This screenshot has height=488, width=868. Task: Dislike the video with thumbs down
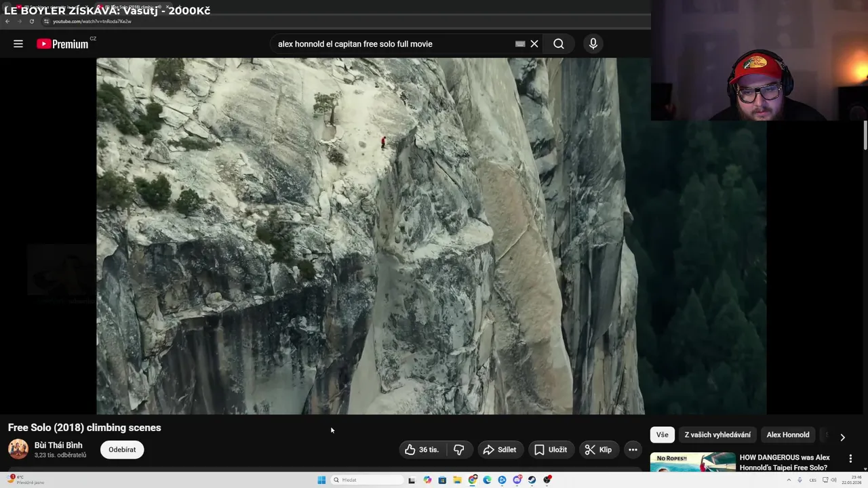[x=459, y=449]
